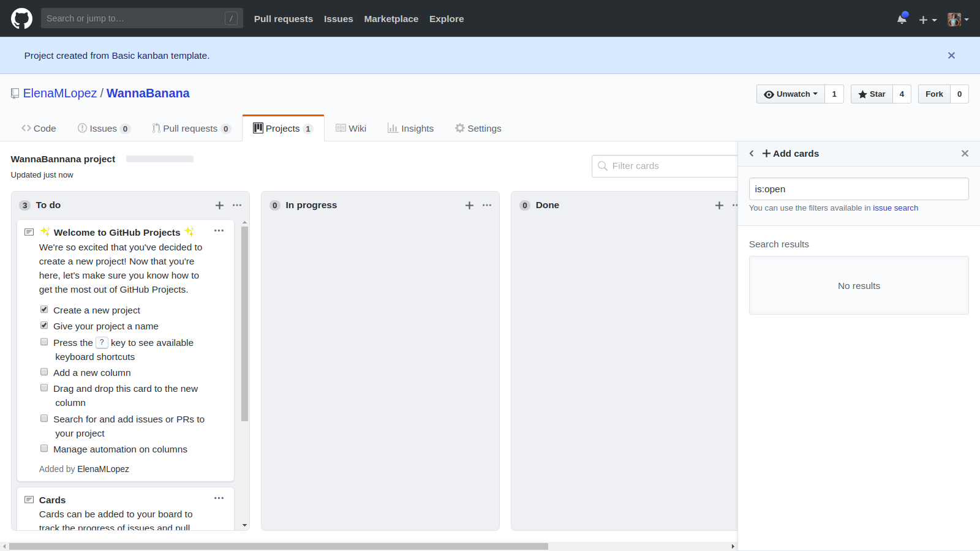This screenshot has height=551, width=980.
Task: Click the Insights graph icon
Action: click(393, 128)
